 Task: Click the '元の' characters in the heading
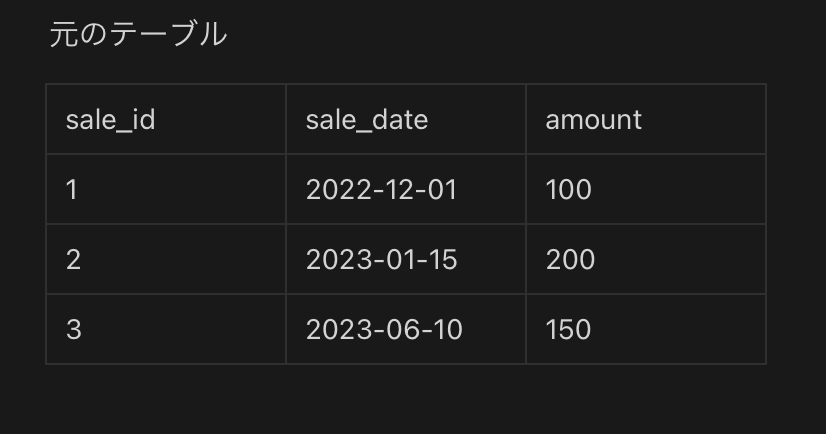click(78, 34)
